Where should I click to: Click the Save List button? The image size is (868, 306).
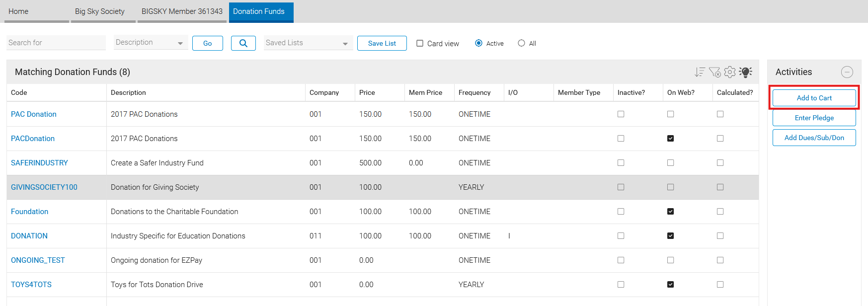(x=382, y=43)
